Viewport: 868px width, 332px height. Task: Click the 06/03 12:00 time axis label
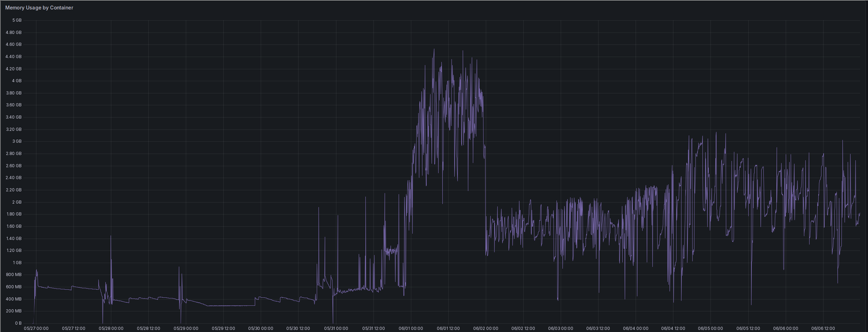coord(598,329)
